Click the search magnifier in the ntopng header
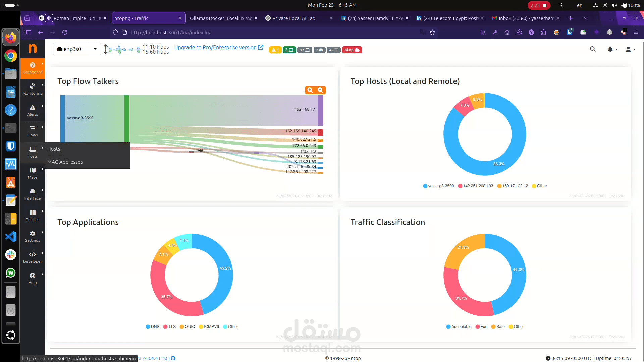The height and width of the screenshot is (362, 644). (593, 49)
